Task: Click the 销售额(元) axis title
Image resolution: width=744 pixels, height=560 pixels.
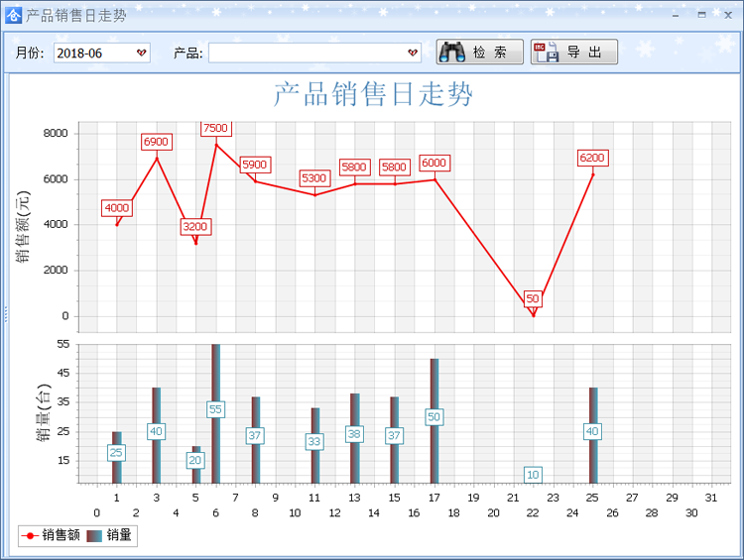Action: click(x=22, y=227)
